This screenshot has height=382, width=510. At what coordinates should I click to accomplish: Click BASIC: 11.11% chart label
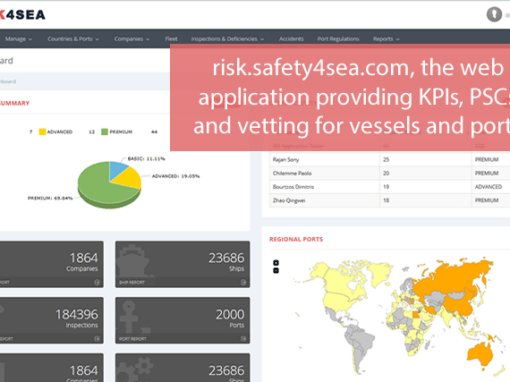(146, 159)
